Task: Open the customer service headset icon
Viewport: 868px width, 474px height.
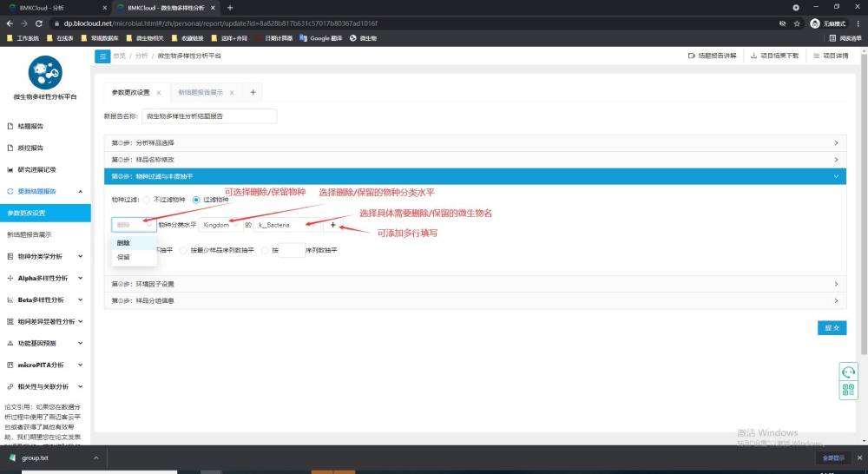Action: click(848, 372)
